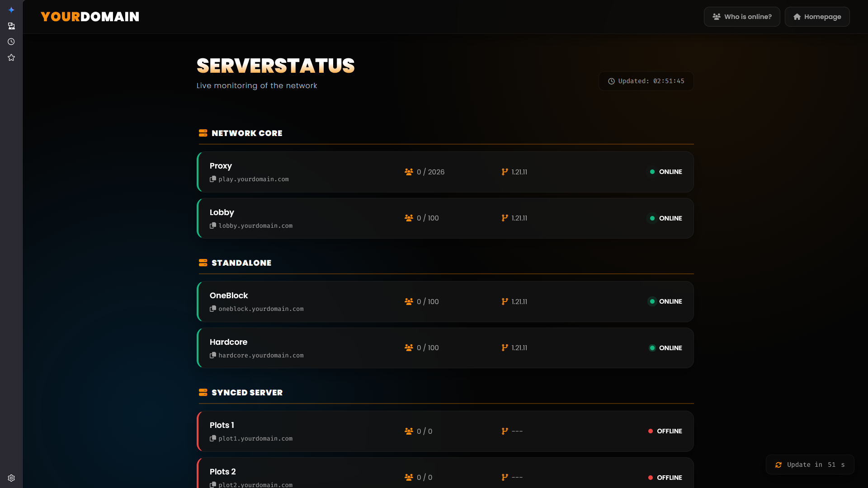Click the star favorites icon in sidebar
The height and width of the screenshot is (488, 868).
tap(11, 57)
